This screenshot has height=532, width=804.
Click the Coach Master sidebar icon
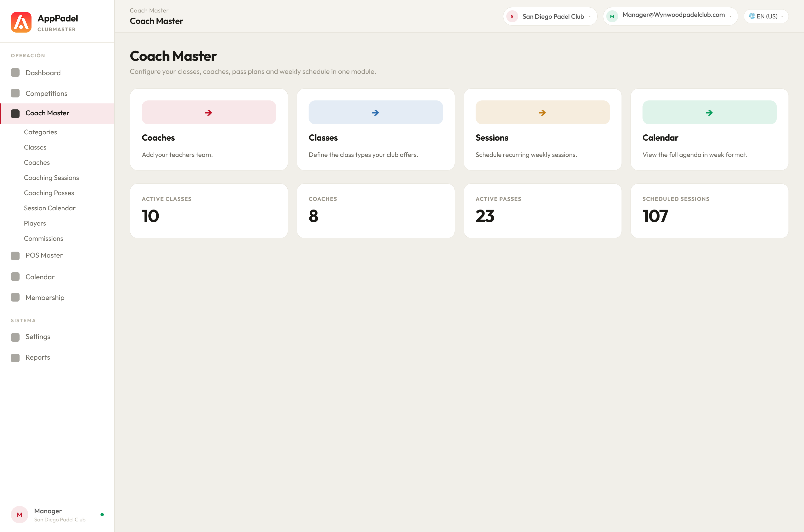[x=15, y=113]
